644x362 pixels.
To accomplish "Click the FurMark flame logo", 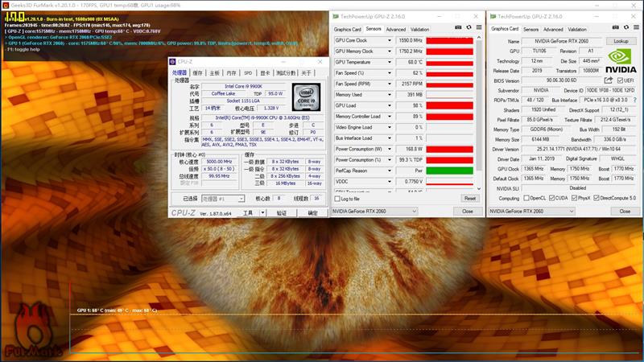I will [32, 331].
